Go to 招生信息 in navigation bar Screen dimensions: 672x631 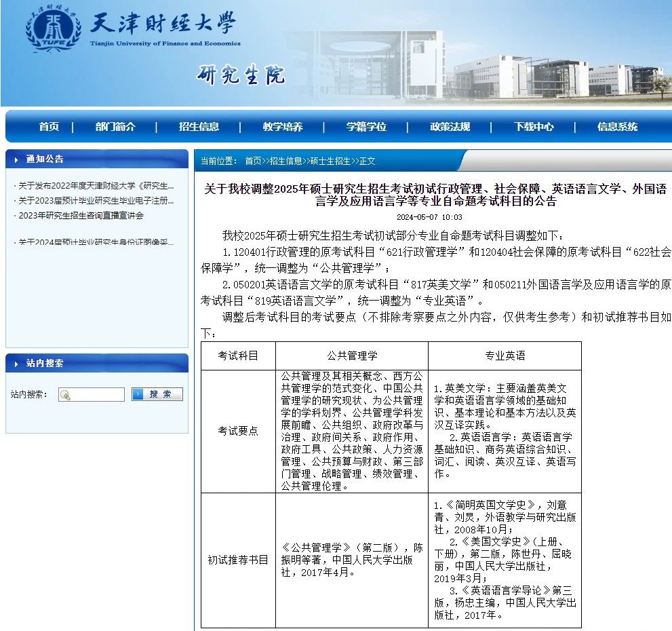click(199, 127)
